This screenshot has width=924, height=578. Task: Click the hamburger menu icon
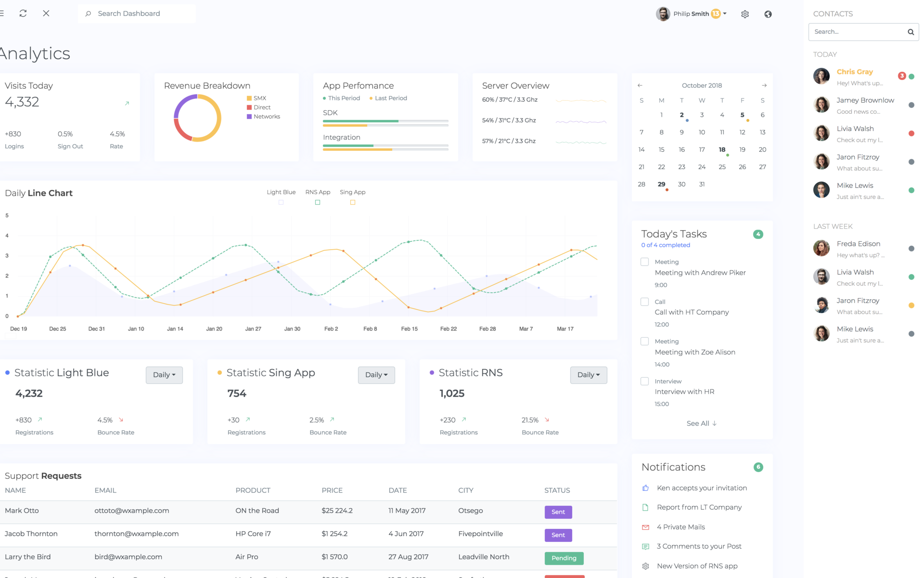pos(2,13)
